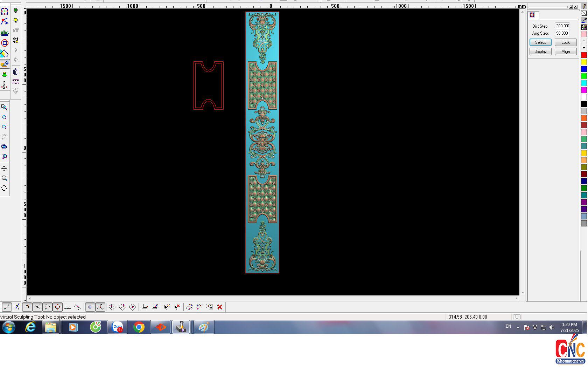Open the navigation panel tab

click(532, 15)
